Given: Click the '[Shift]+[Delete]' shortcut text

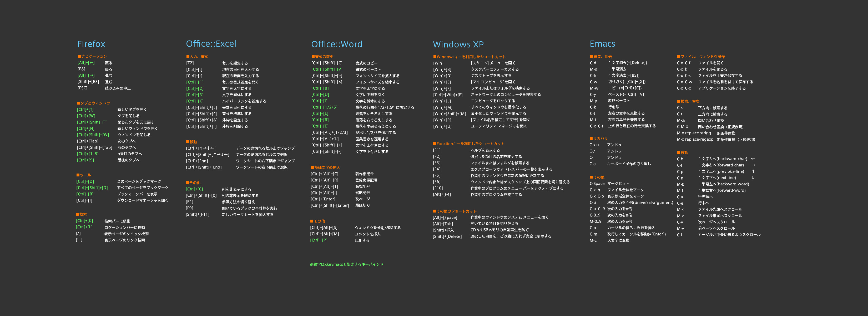Looking at the screenshot, I should (x=447, y=236).
